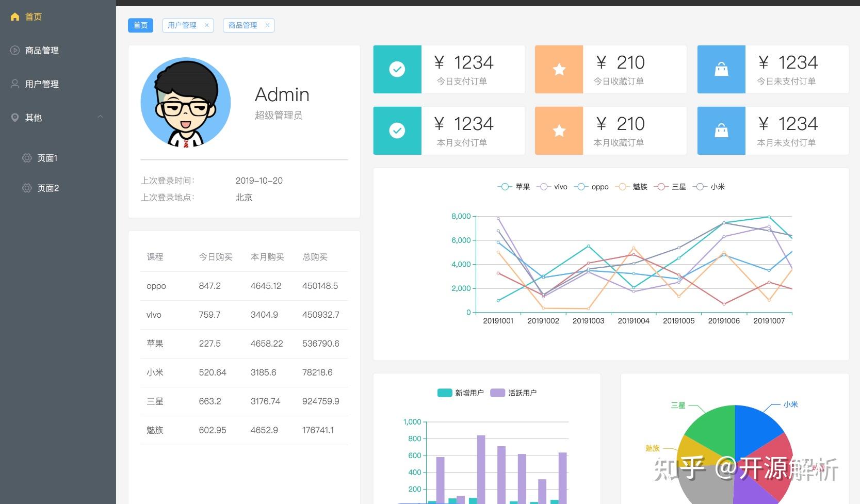The height and width of the screenshot is (504, 860).
Task: Toggle 小米 series in line chart legend
Action: (x=708, y=187)
